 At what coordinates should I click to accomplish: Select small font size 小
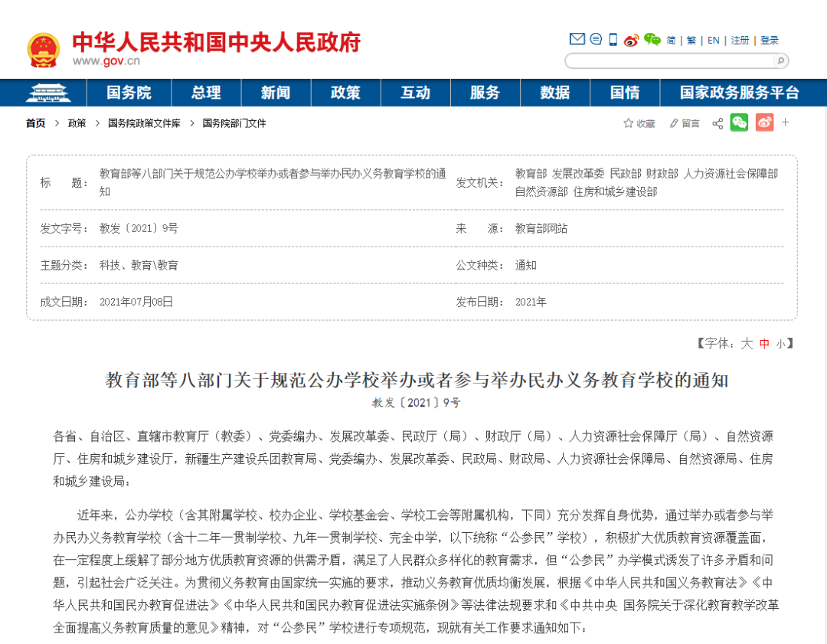780,344
